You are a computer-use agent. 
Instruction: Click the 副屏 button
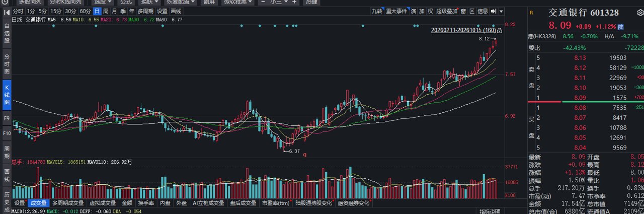(x=209, y=2)
